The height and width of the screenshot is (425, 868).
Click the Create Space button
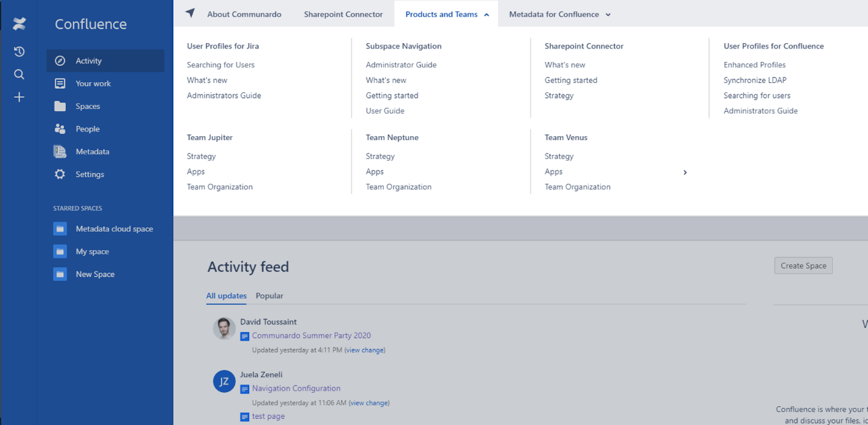[x=803, y=266]
